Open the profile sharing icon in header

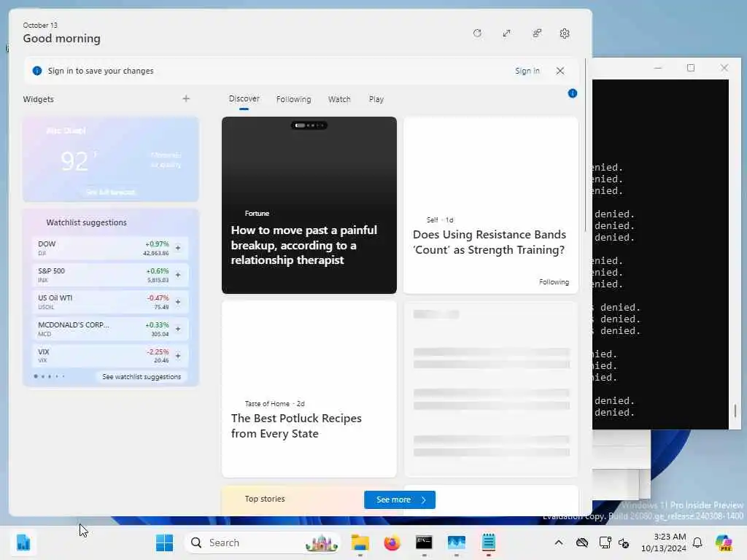pos(537,34)
